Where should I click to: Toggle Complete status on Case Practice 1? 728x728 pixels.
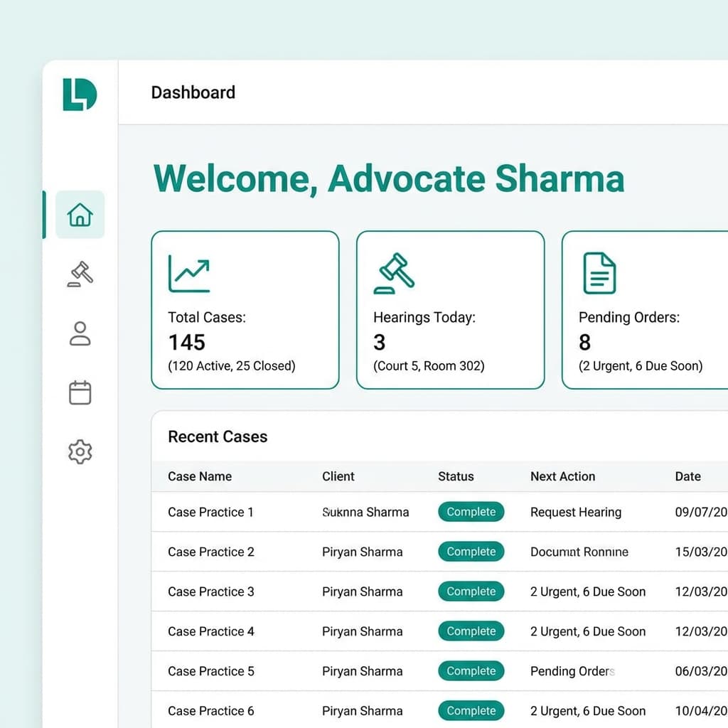coord(471,512)
